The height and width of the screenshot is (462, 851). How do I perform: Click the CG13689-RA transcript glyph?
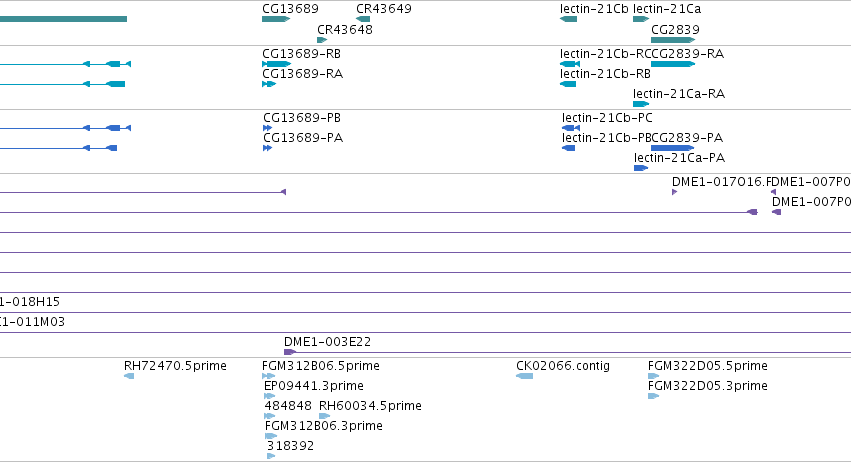(x=269, y=84)
